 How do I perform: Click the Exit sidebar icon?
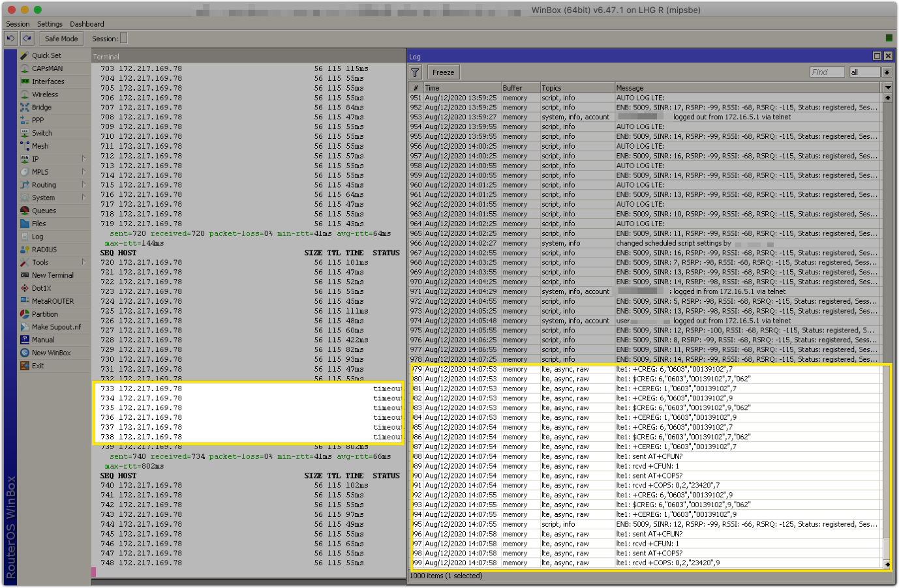pos(25,366)
